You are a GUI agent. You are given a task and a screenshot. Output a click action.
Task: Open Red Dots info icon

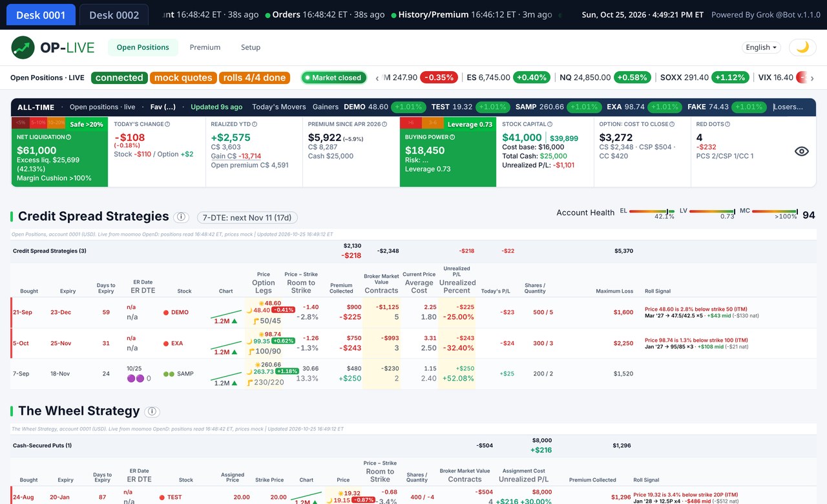tap(728, 124)
